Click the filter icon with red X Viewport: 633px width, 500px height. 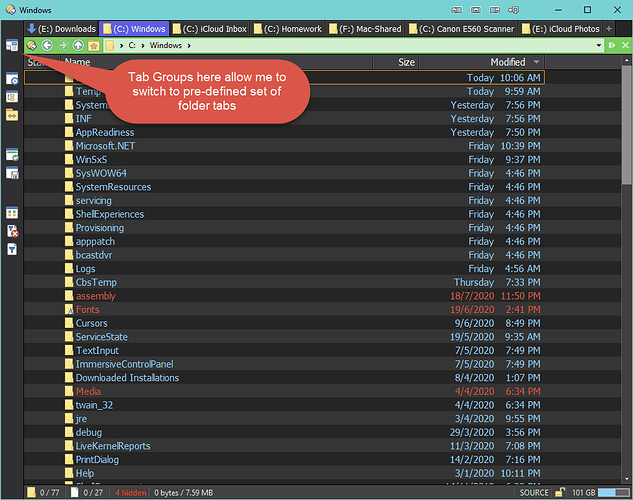[x=12, y=231]
